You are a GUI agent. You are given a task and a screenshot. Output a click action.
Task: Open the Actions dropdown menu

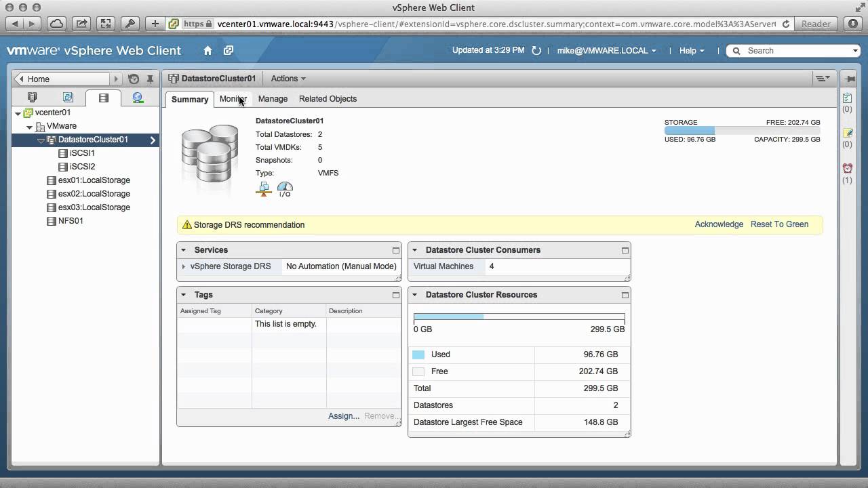(288, 79)
